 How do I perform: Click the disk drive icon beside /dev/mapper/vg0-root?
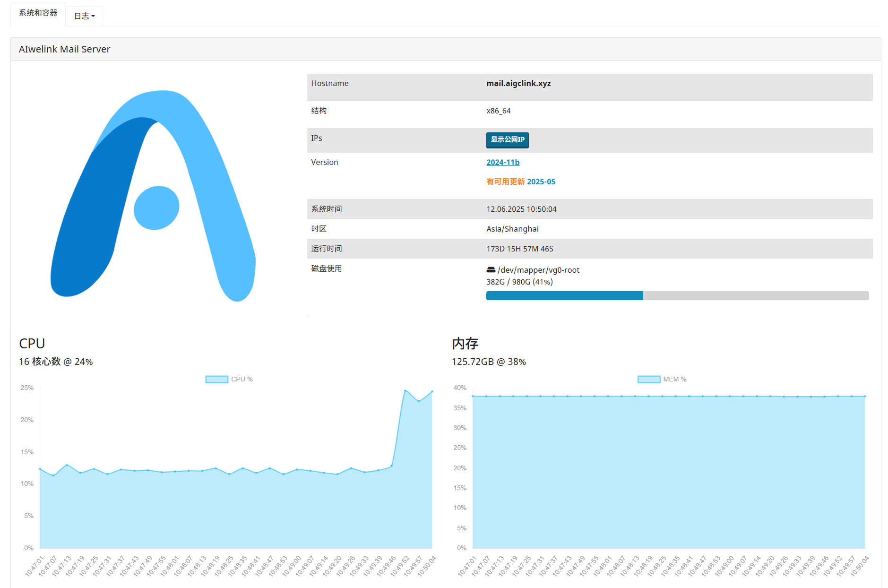491,270
